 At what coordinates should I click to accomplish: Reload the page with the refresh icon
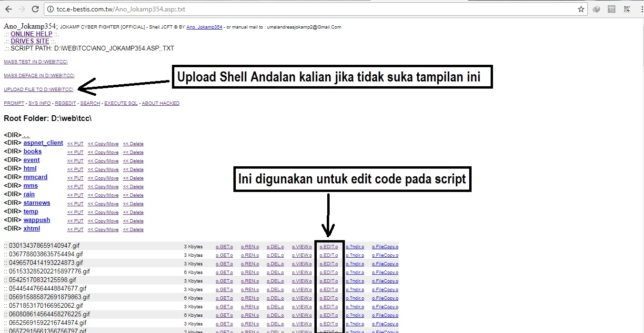tap(34, 9)
